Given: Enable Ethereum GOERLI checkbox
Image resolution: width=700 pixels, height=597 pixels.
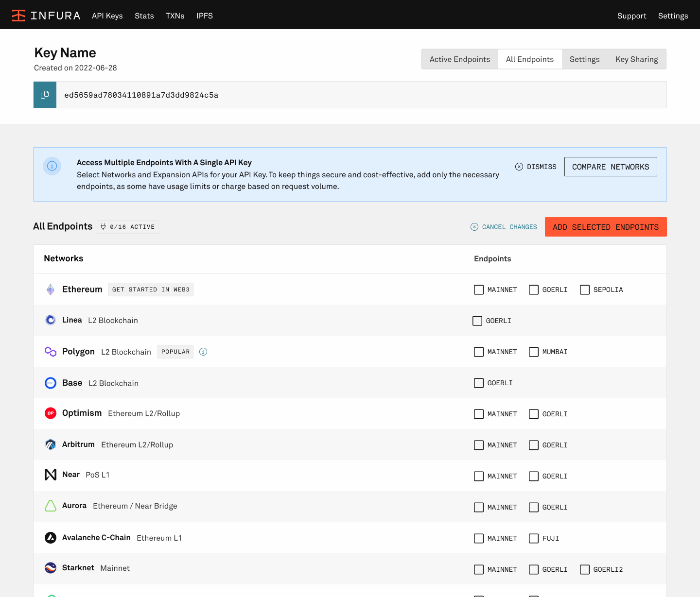Looking at the screenshot, I should (x=534, y=290).
